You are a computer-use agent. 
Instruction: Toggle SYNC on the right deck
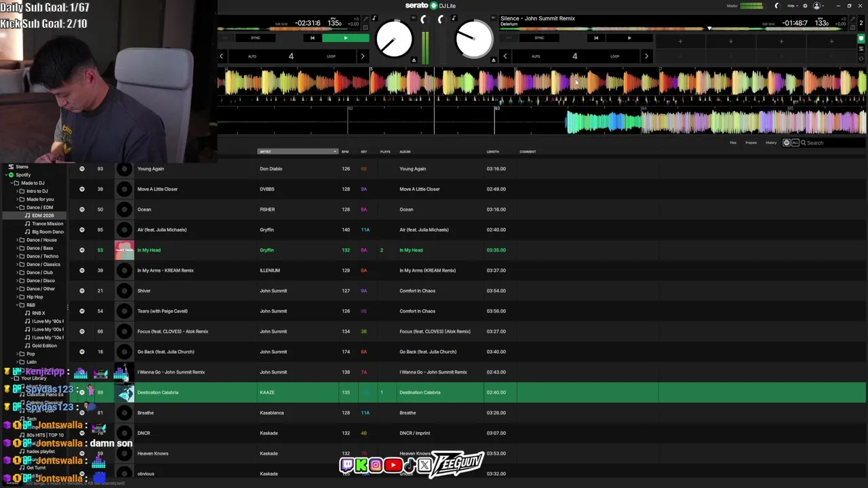click(x=539, y=38)
